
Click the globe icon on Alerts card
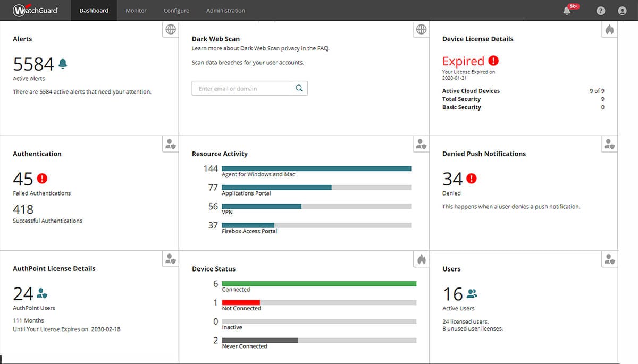click(170, 30)
